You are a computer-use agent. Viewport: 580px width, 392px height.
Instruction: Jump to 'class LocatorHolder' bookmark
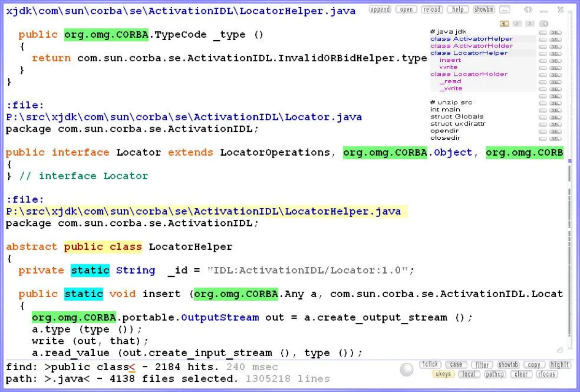point(469,74)
